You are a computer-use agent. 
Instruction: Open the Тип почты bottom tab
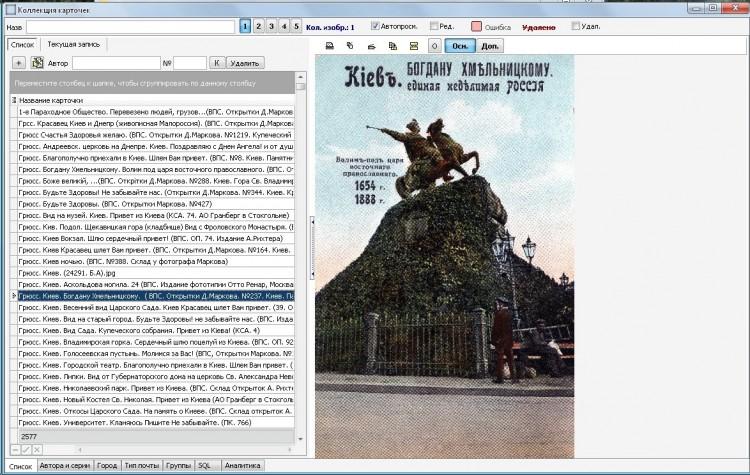142,465
